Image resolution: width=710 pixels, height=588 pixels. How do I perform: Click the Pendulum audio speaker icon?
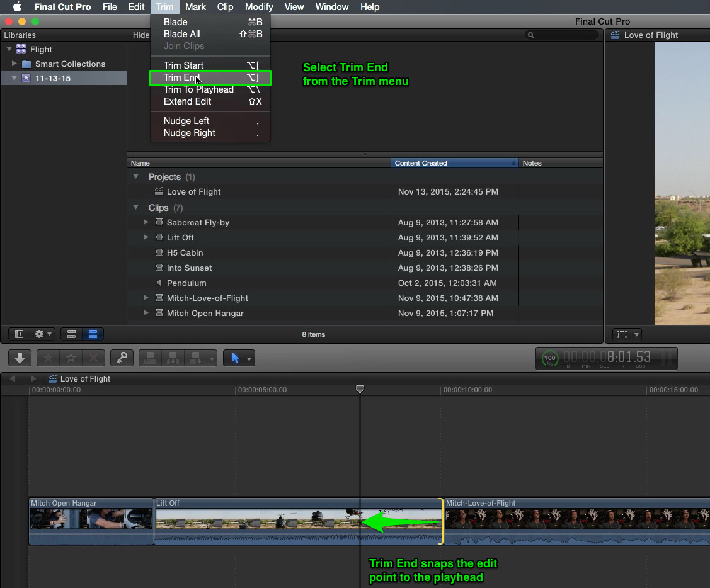tap(159, 283)
